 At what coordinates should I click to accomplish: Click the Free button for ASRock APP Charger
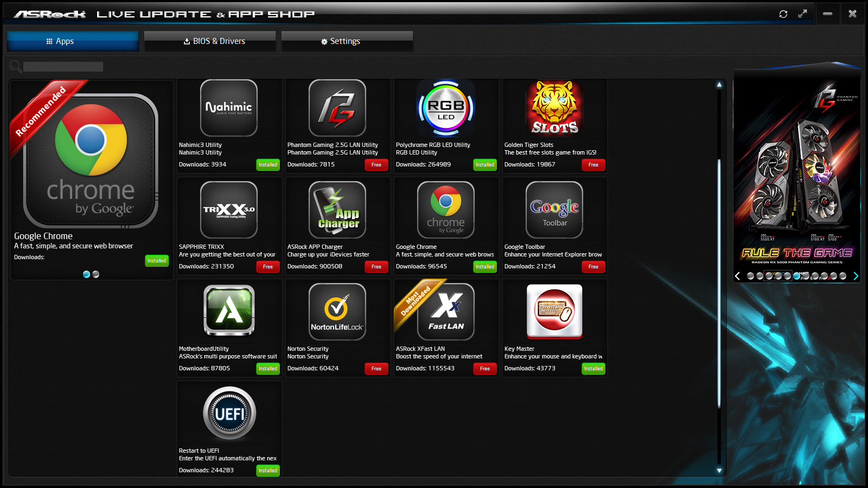376,267
